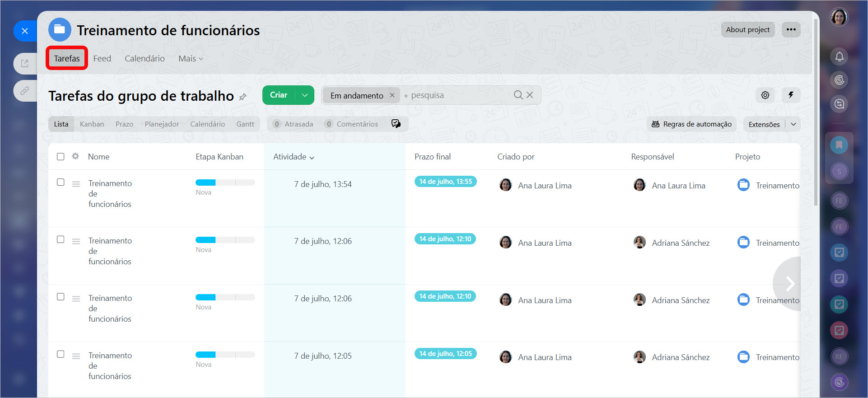Image resolution: width=868 pixels, height=398 pixels.
Task: Select the Lista view
Action: (61, 124)
